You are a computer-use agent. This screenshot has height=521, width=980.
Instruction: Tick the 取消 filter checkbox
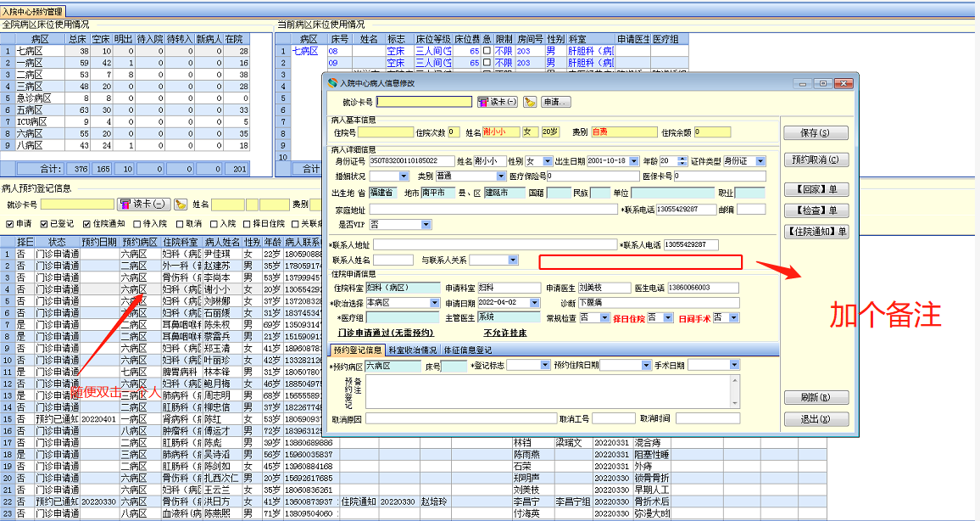coord(178,224)
